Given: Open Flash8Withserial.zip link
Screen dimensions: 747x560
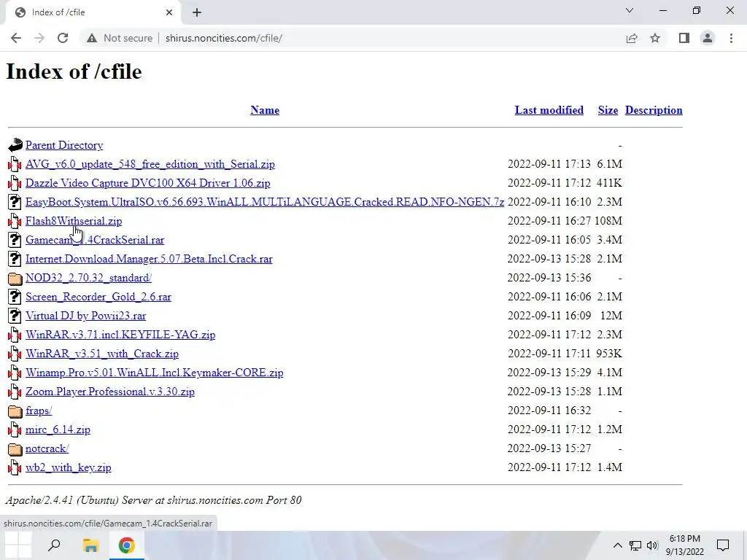Looking at the screenshot, I should click(x=74, y=221).
